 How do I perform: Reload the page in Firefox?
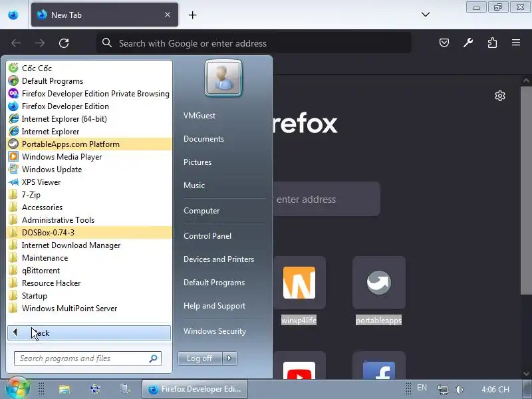pyautogui.click(x=64, y=43)
